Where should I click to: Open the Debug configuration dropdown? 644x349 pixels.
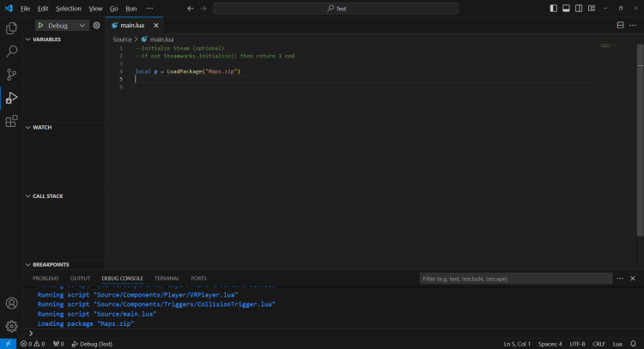tap(82, 26)
